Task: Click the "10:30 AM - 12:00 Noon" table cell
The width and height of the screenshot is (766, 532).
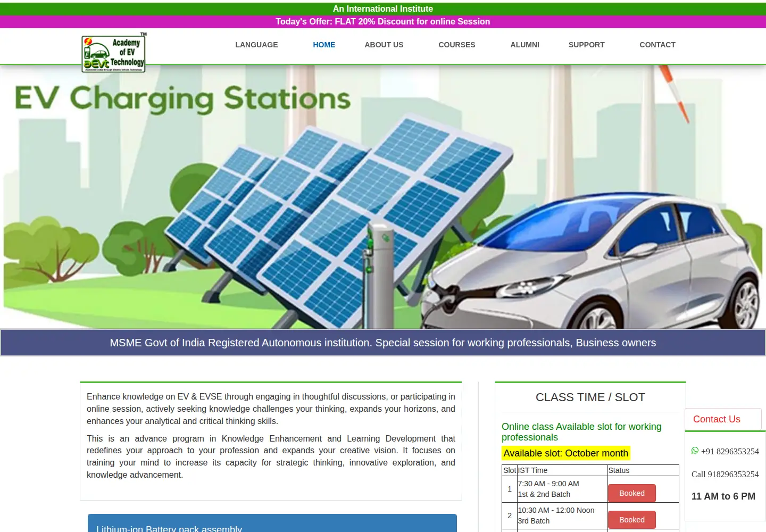Action: pos(563,516)
